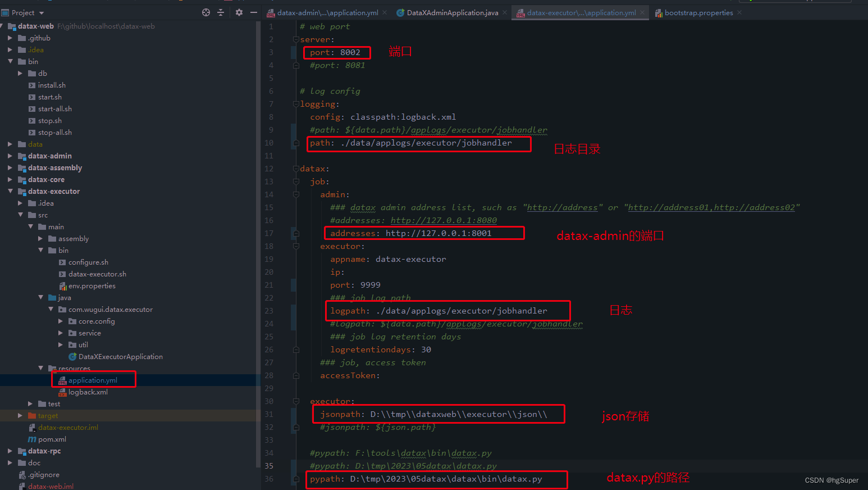
Task: Open stop.sh file
Action: click(50, 121)
